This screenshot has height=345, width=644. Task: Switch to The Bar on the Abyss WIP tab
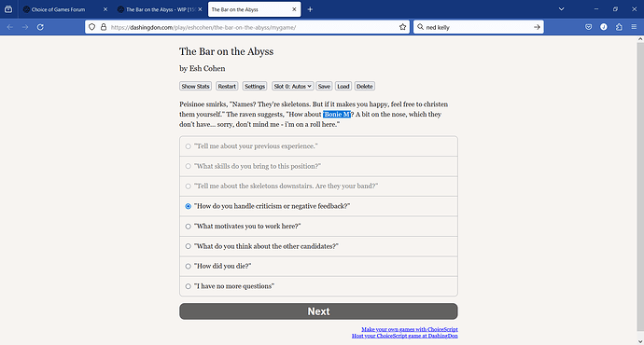coord(160,9)
